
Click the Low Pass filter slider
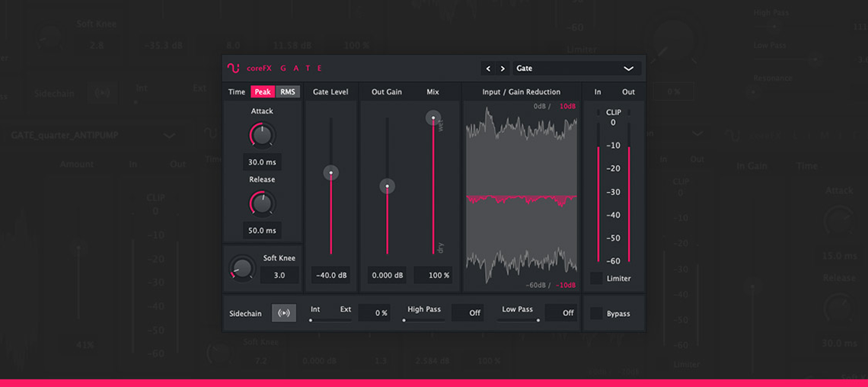[518, 320]
